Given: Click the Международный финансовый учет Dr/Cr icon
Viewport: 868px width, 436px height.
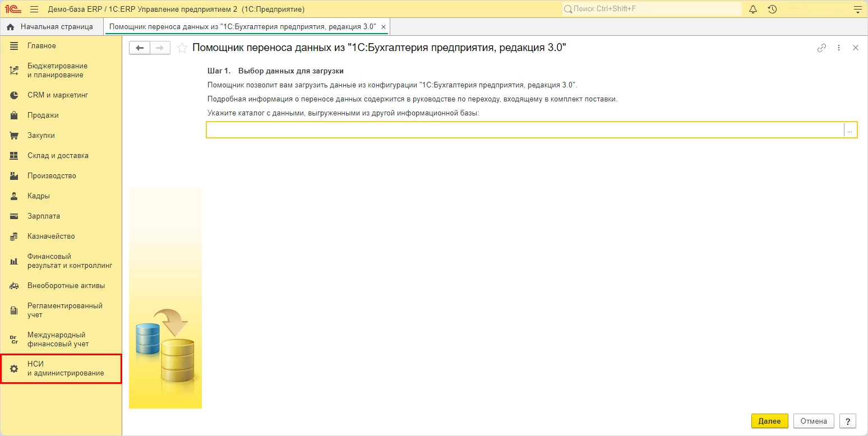Looking at the screenshot, I should click(x=15, y=340).
